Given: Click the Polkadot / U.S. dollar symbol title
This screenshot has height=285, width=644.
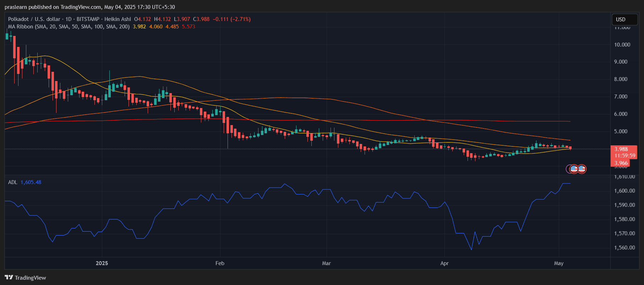Looking at the screenshot, I should click(34, 19).
